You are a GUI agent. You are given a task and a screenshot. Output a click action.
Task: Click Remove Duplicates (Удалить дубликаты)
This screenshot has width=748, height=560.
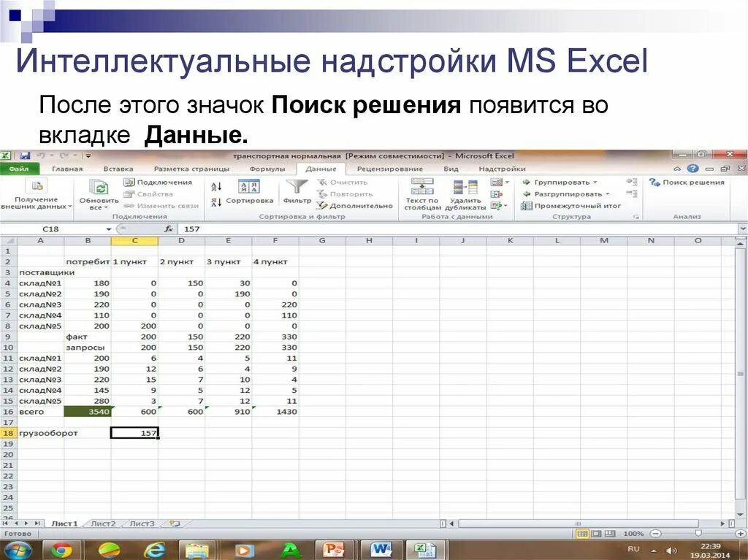click(465, 195)
